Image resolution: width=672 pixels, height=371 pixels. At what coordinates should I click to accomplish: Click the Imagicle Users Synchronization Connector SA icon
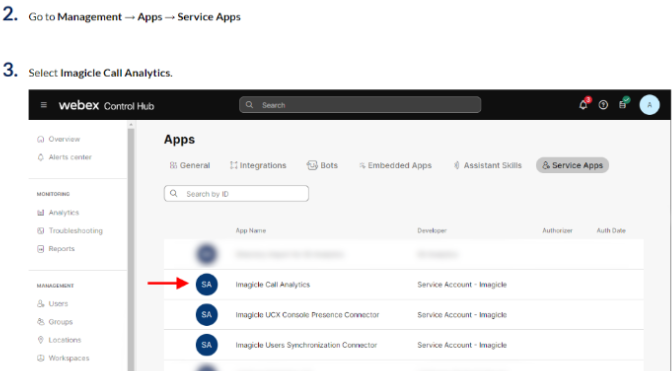click(207, 345)
